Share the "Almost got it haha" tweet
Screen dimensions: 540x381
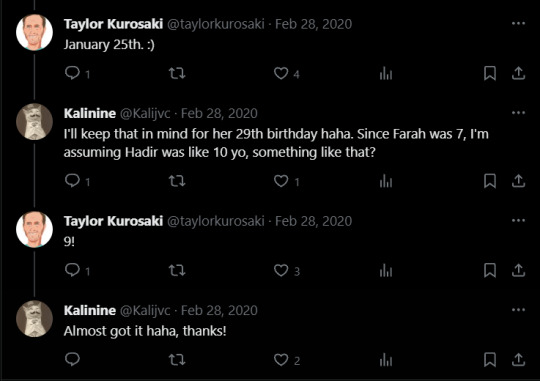click(x=518, y=360)
